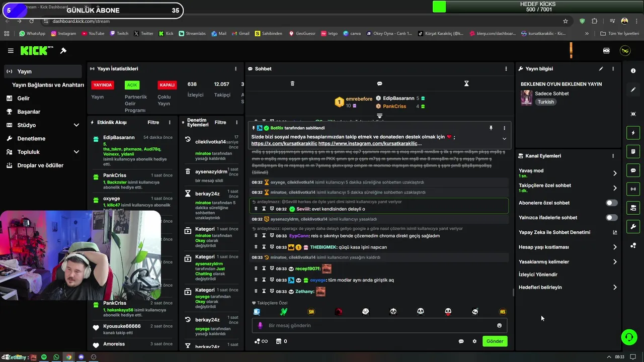Image resolution: width=644 pixels, height=362 pixels.
Task: Open Denetim Eylemleri panel three-dot menu
Action: (237, 122)
